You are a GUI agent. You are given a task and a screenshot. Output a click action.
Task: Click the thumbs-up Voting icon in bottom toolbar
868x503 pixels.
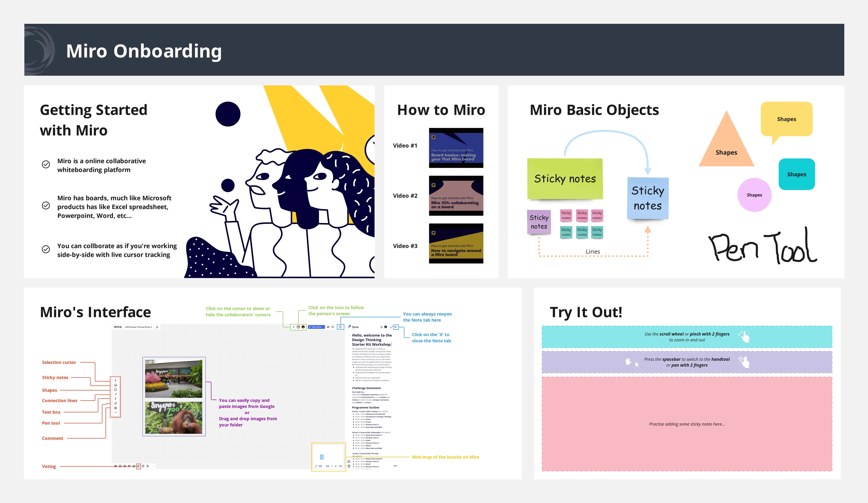click(139, 466)
